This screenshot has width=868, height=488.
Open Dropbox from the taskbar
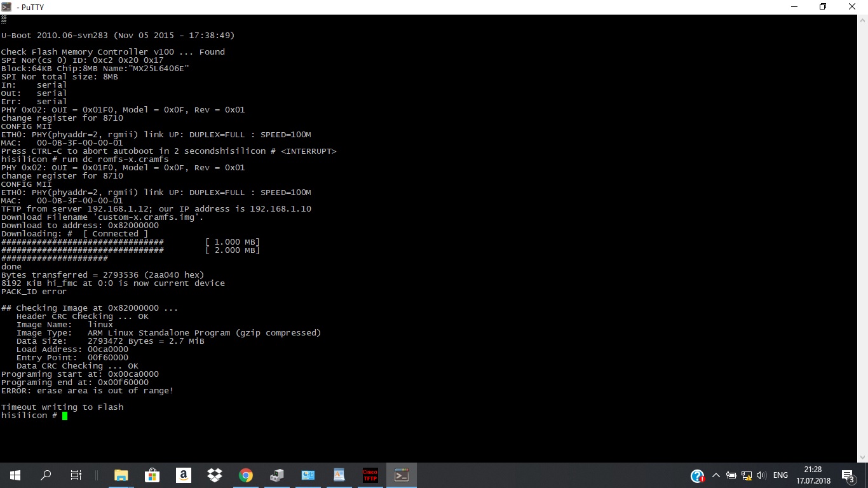pyautogui.click(x=214, y=475)
